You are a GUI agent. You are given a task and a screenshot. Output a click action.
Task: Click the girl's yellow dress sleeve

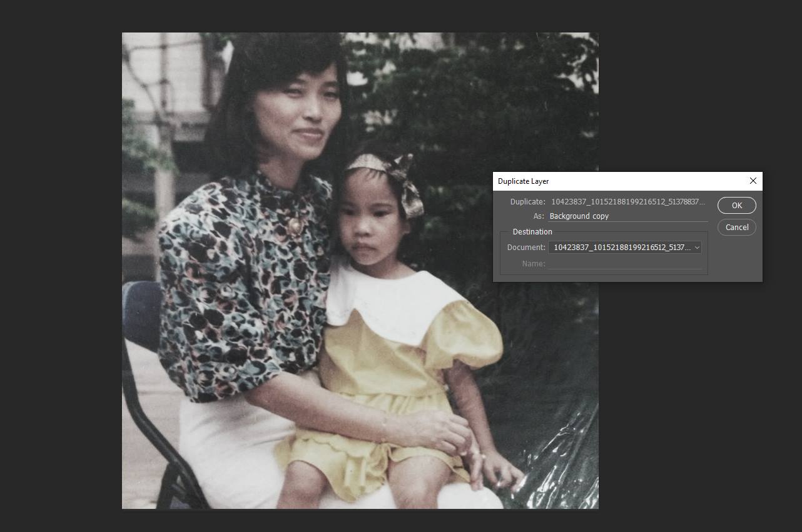click(470, 334)
